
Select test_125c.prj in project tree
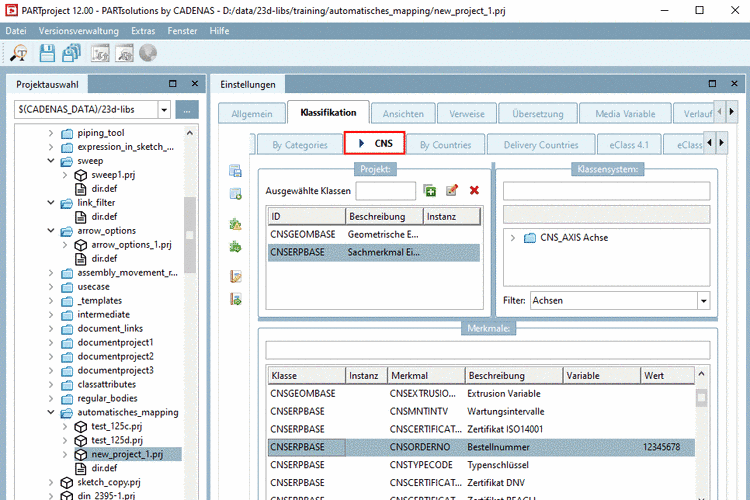click(117, 426)
